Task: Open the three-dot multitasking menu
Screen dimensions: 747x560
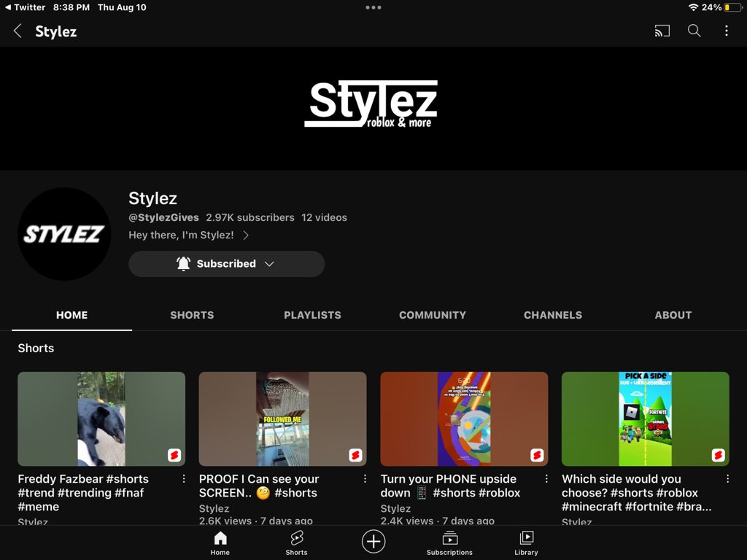Action: click(x=373, y=7)
